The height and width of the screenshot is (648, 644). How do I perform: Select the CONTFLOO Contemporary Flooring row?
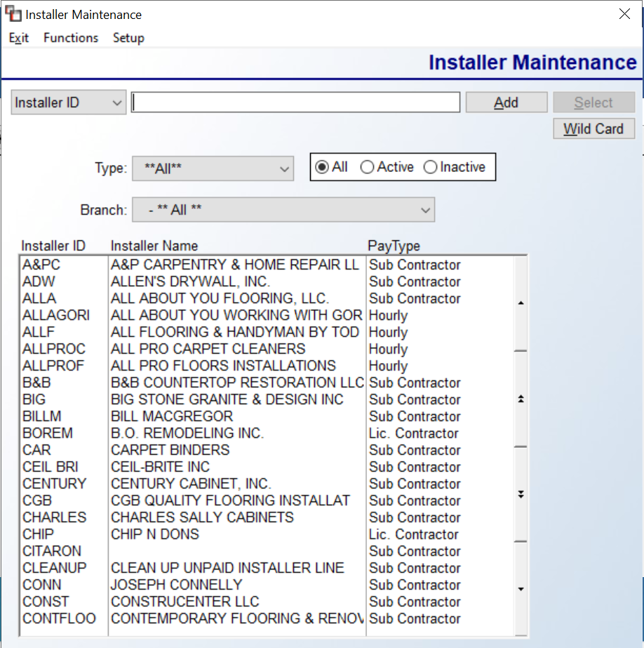(x=267, y=619)
